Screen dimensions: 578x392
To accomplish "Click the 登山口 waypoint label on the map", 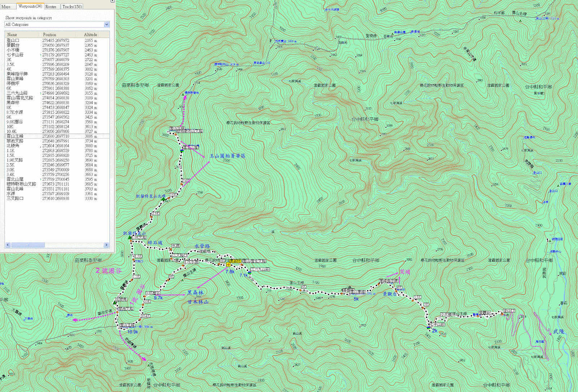I will 509,311.
